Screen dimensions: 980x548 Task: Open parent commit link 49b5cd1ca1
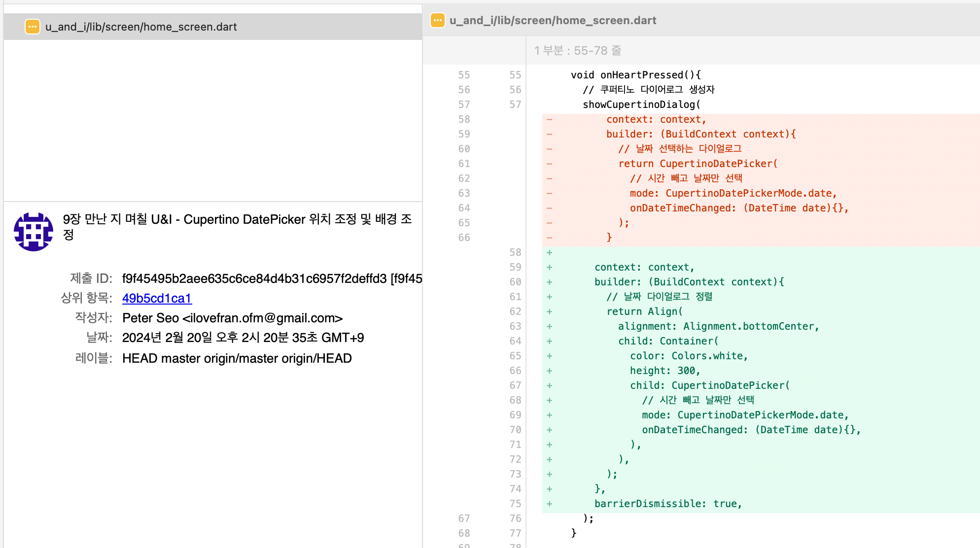157,298
